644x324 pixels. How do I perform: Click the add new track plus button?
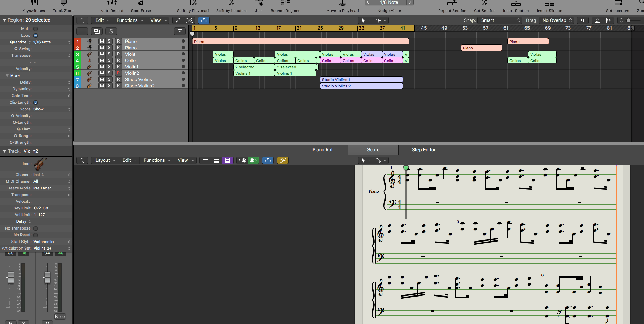[x=82, y=31]
